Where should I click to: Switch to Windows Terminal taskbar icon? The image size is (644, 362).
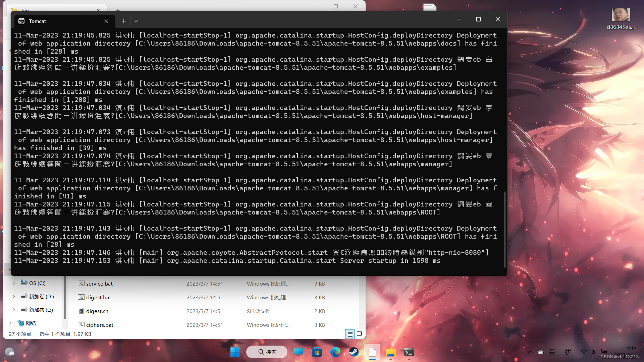point(409,352)
